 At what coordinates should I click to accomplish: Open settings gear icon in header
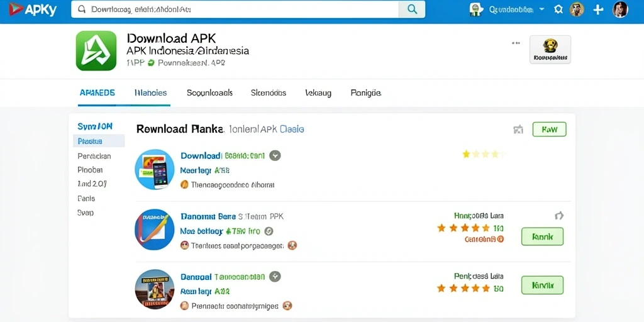click(x=558, y=9)
